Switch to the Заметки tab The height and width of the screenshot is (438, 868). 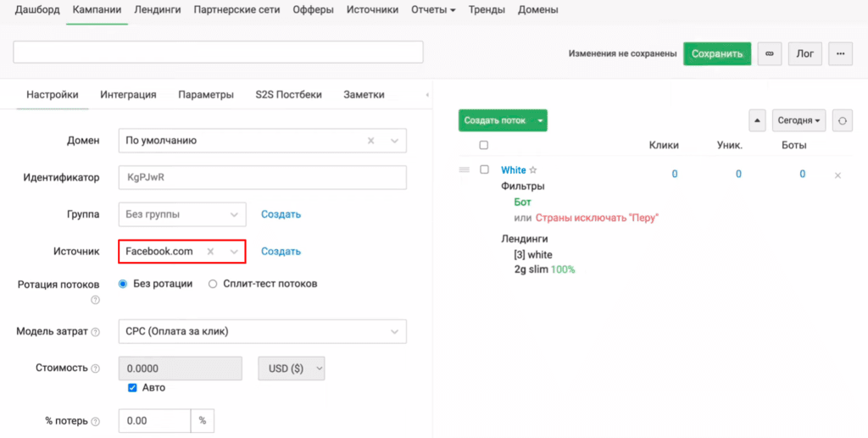(364, 95)
